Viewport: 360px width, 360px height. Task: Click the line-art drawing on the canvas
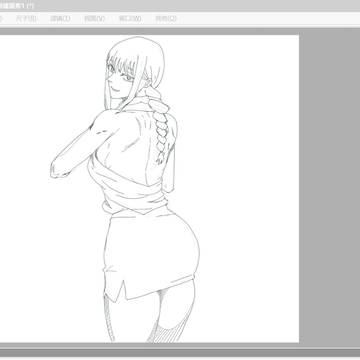pos(125,189)
